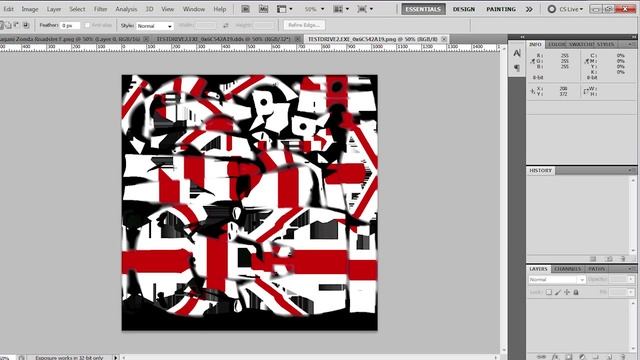640x360 pixels.
Task: Open the Analysis menu
Action: click(126, 9)
